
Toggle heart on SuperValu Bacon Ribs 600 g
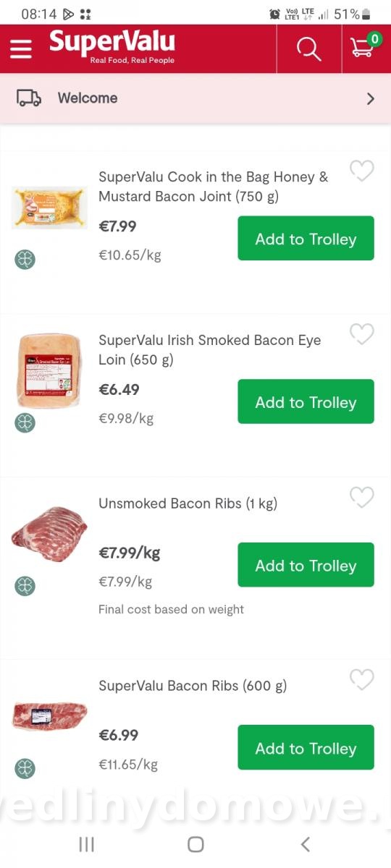tap(362, 680)
